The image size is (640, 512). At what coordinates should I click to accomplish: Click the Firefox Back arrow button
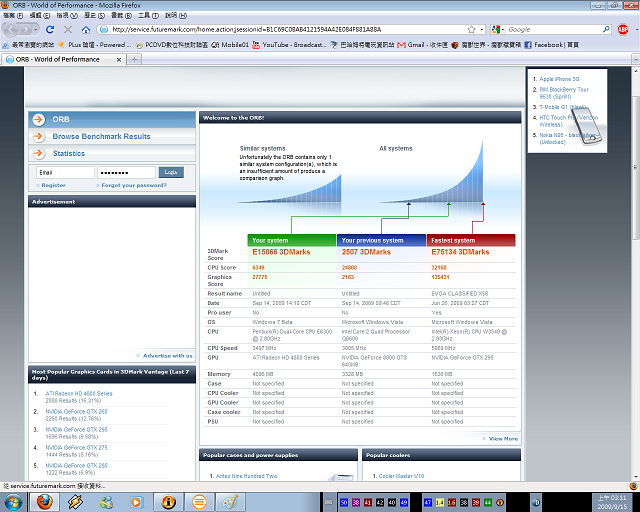point(11,30)
